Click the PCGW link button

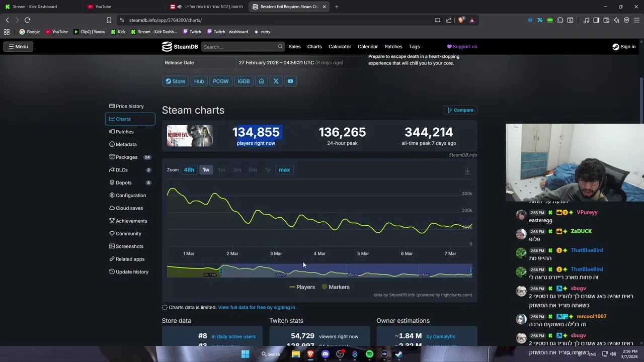pyautogui.click(x=220, y=81)
